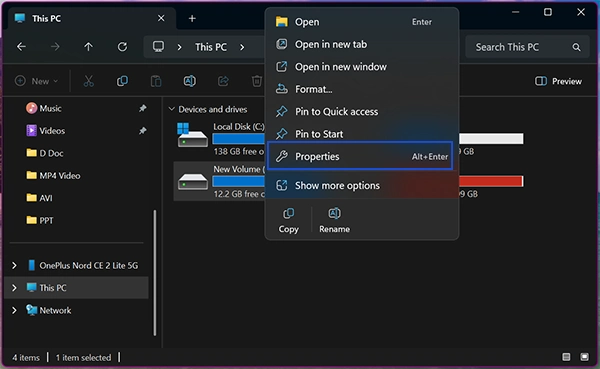Click chevron after This PC breadcrumb
Screen dimensions: 600x369
point(242,47)
